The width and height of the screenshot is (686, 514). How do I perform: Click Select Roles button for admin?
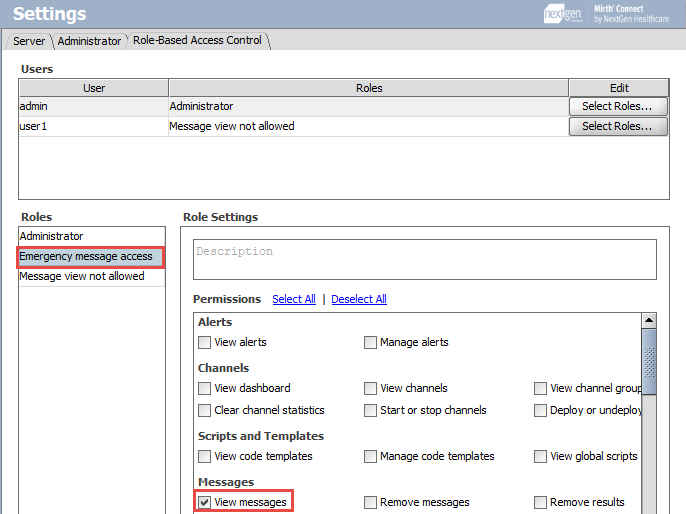tap(617, 106)
